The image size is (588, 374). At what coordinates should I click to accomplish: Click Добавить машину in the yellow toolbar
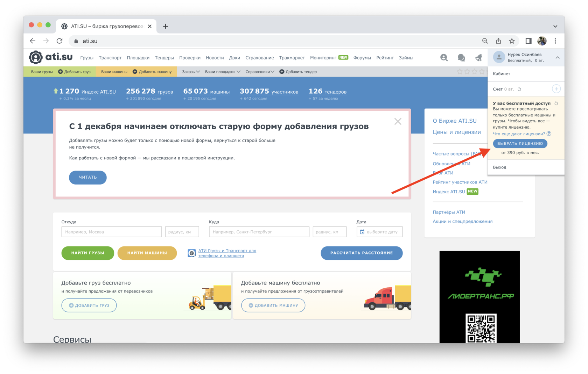(152, 72)
